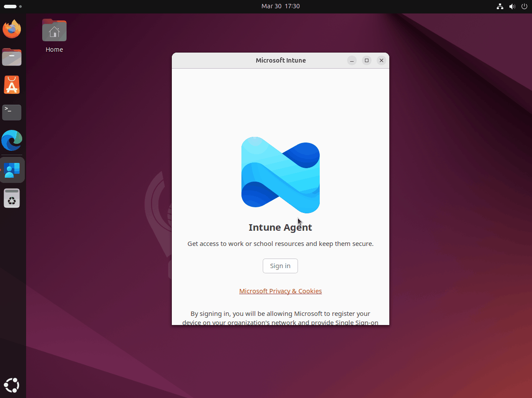
Task: Open the Trash from the dock
Action: pyautogui.click(x=12, y=198)
